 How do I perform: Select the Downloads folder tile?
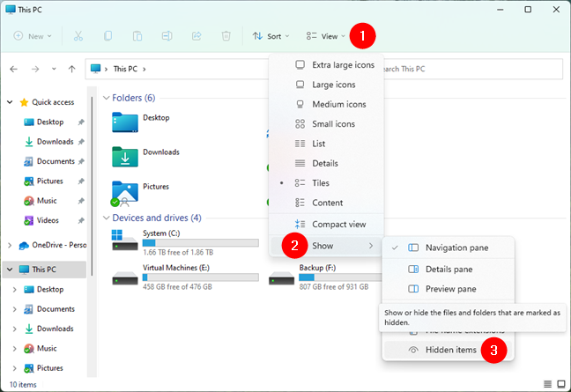click(145, 157)
